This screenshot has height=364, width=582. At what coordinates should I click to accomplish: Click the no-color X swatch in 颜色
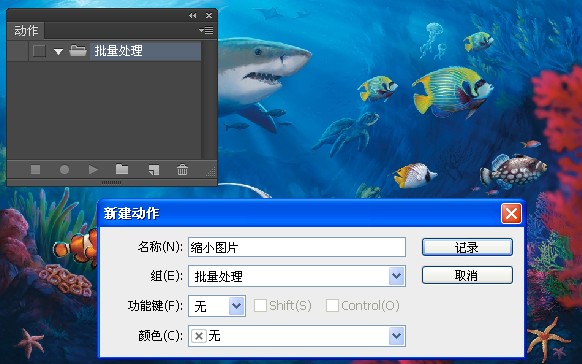point(199,336)
